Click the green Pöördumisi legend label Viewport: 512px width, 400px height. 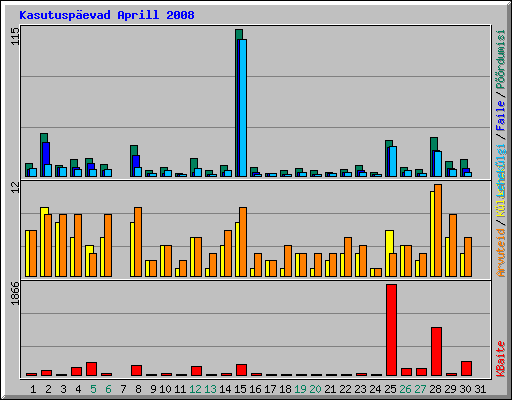(x=500, y=59)
